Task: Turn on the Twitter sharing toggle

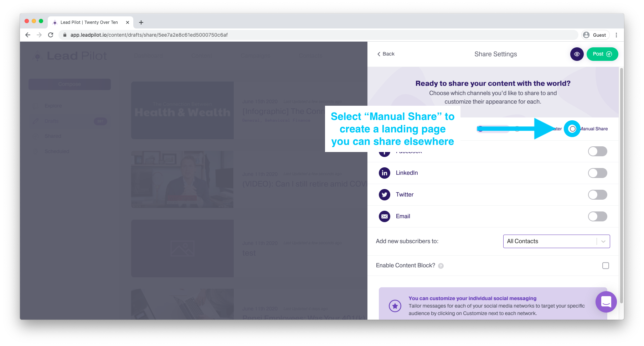Action: [x=597, y=195]
